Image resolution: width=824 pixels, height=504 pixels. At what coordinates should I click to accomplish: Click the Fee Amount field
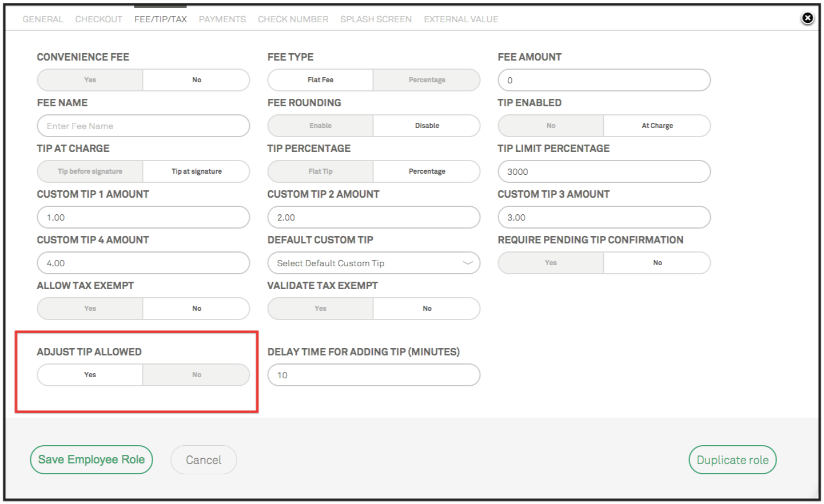click(x=604, y=80)
